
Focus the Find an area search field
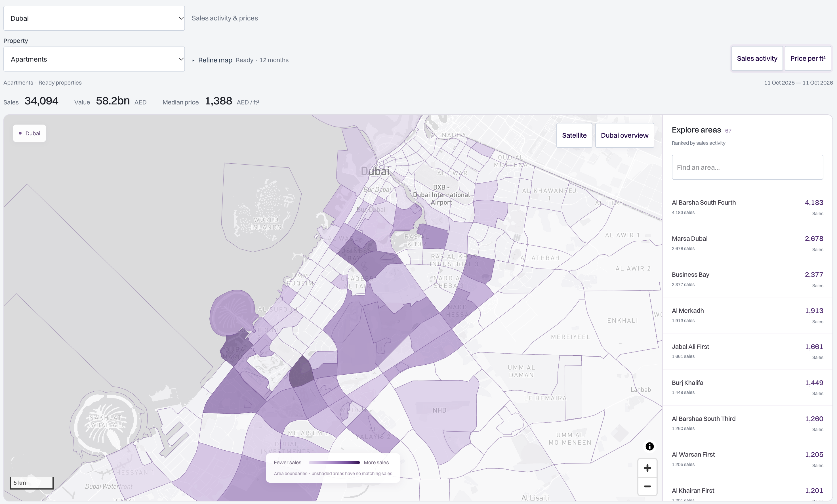[x=747, y=167]
